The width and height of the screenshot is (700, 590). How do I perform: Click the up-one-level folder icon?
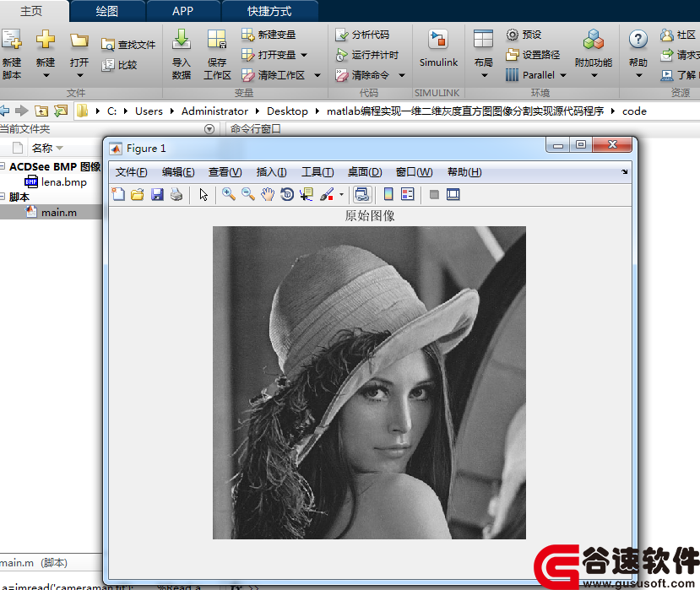click(41, 111)
